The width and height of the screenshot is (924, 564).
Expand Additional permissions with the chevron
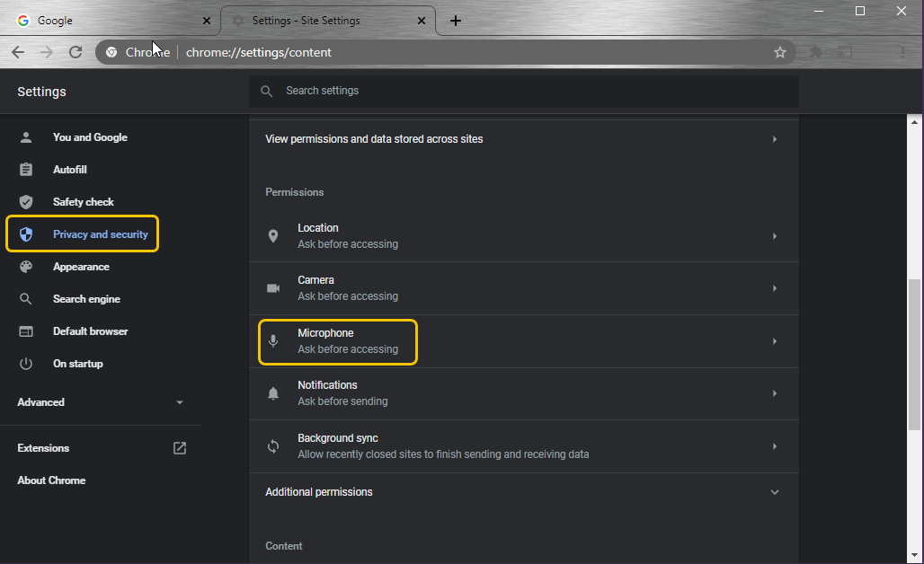[x=775, y=492]
